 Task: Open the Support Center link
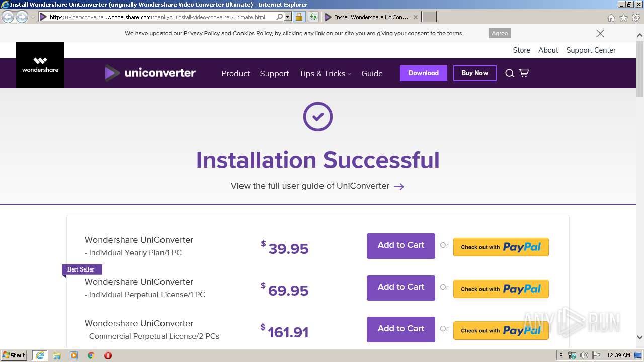coord(591,50)
